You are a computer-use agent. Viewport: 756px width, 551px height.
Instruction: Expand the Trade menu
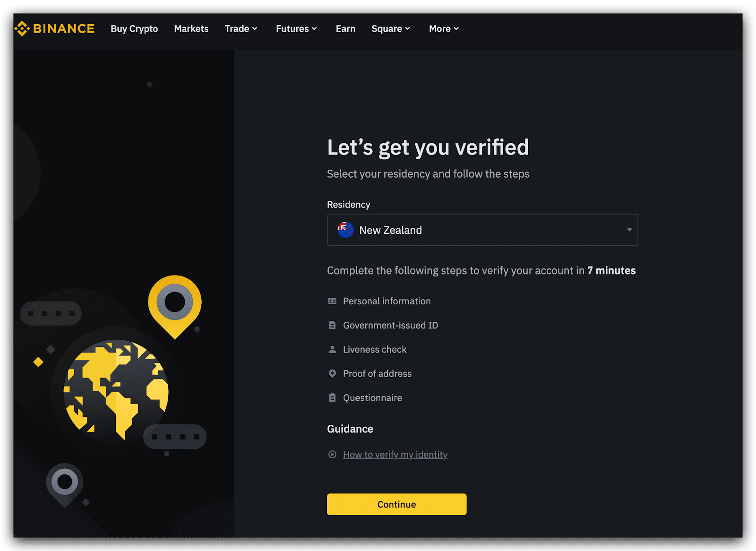click(x=241, y=29)
